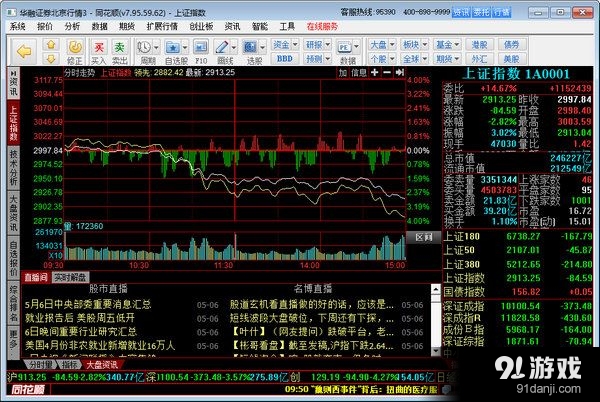600x402 pixels.
Task: Click the PE 数据 icon
Action: [344, 47]
